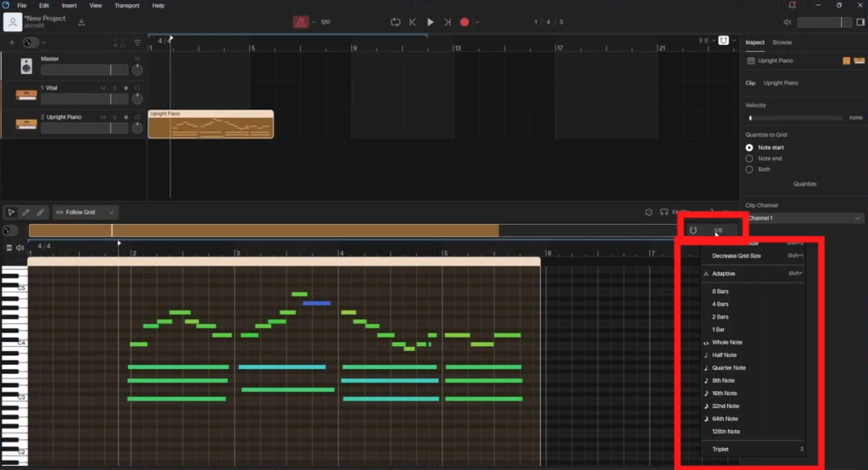The height and width of the screenshot is (470, 868).
Task: Open the Transport menu
Action: tap(127, 5)
